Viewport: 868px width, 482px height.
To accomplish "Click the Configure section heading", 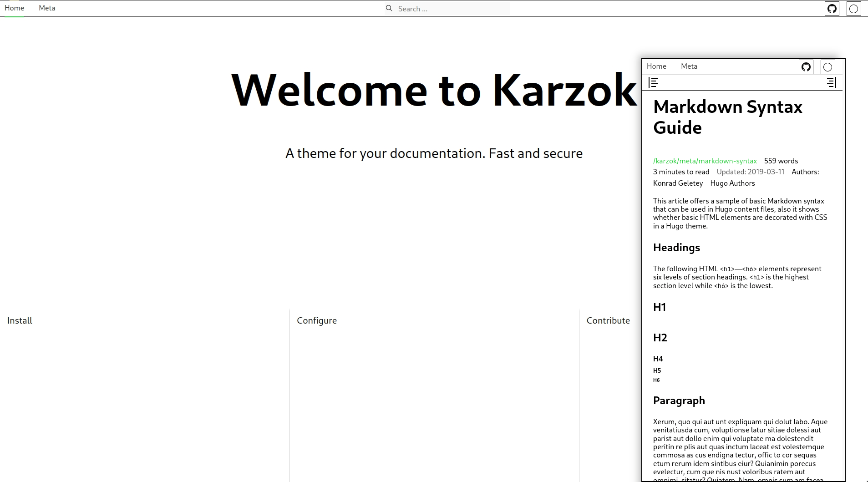I will coord(317,320).
